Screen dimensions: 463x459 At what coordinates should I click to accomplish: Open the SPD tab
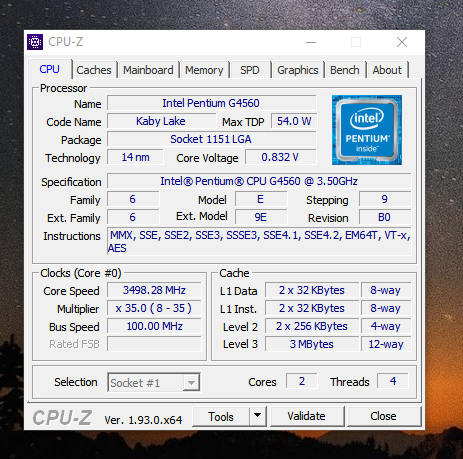coord(250,70)
